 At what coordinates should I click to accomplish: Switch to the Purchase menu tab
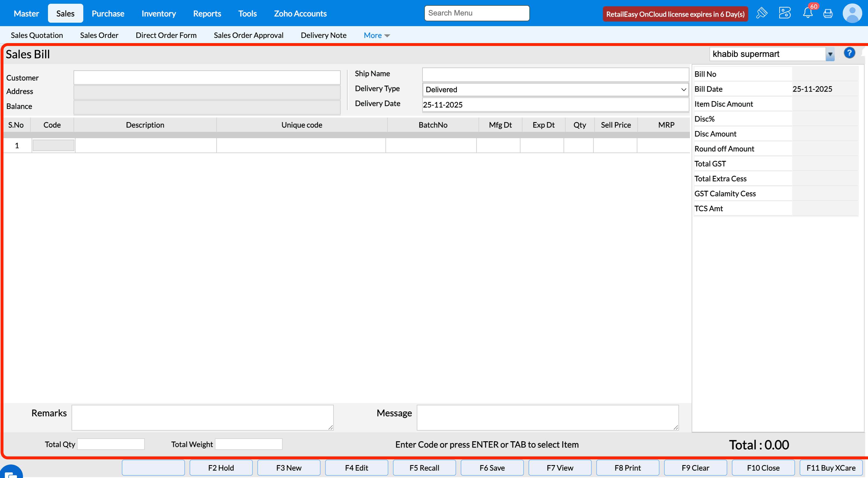tap(108, 14)
